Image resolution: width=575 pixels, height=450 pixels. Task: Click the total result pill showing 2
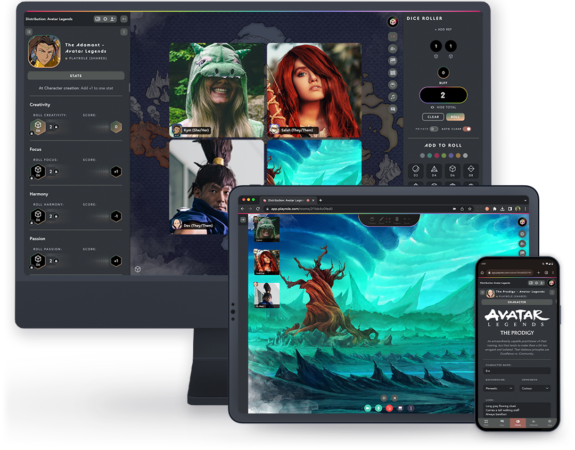pyautogui.click(x=443, y=95)
